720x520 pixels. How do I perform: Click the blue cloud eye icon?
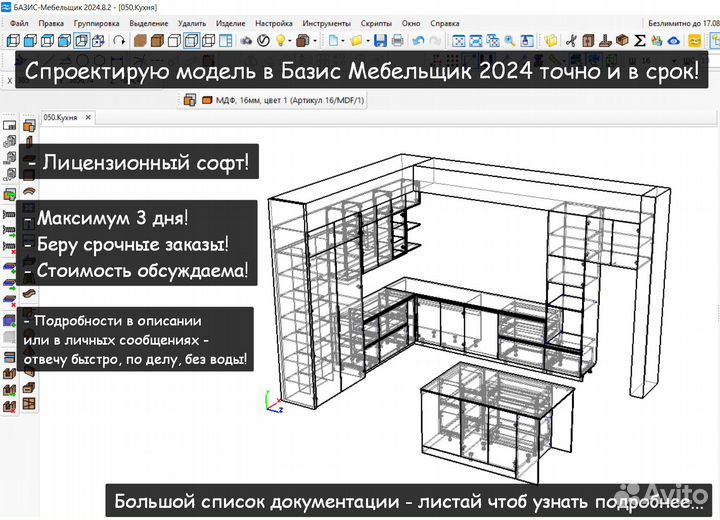(x=674, y=41)
